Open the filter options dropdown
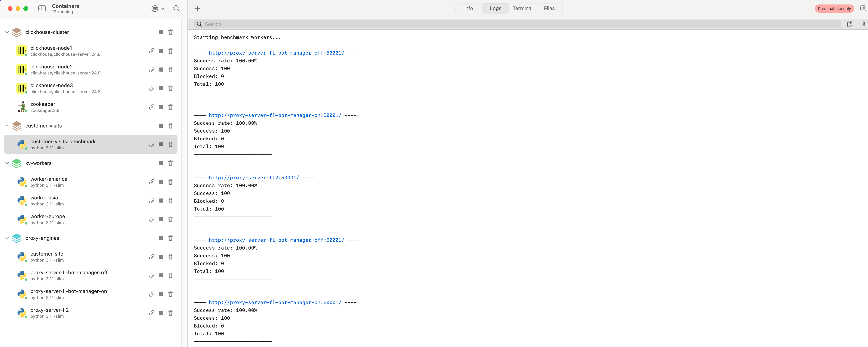Screen dimensions: 868x347 [157, 8]
